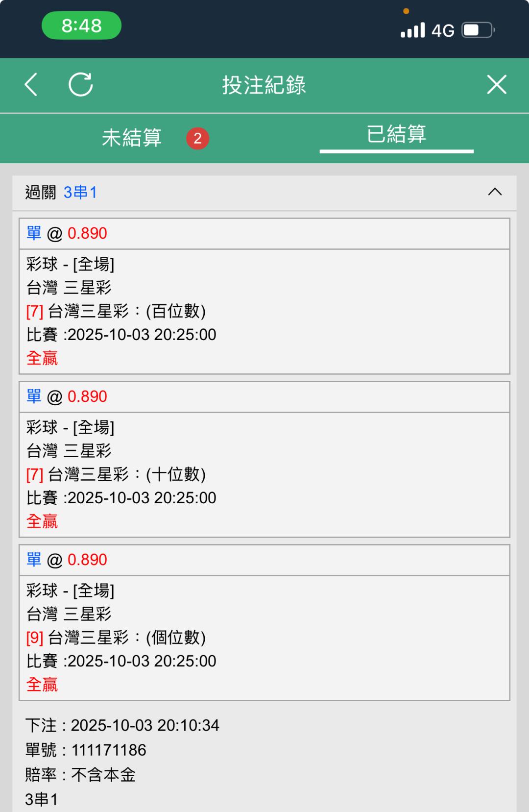The width and height of the screenshot is (529, 812).
Task: Select the 已結算 tab
Action: click(396, 134)
